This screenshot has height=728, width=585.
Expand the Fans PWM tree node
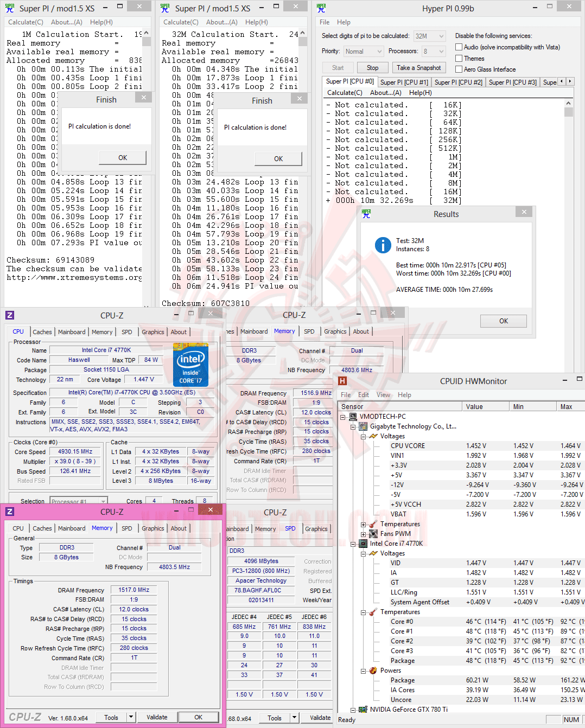click(x=363, y=534)
